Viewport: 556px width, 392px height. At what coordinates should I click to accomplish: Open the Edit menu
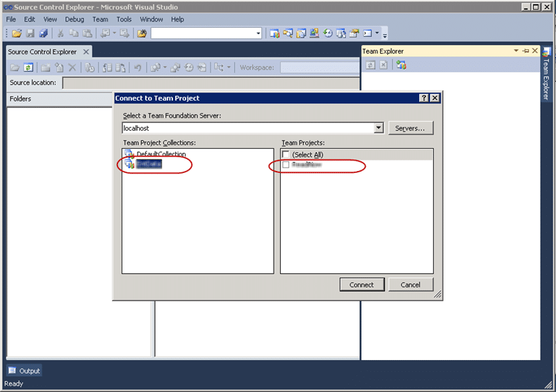[x=29, y=19]
